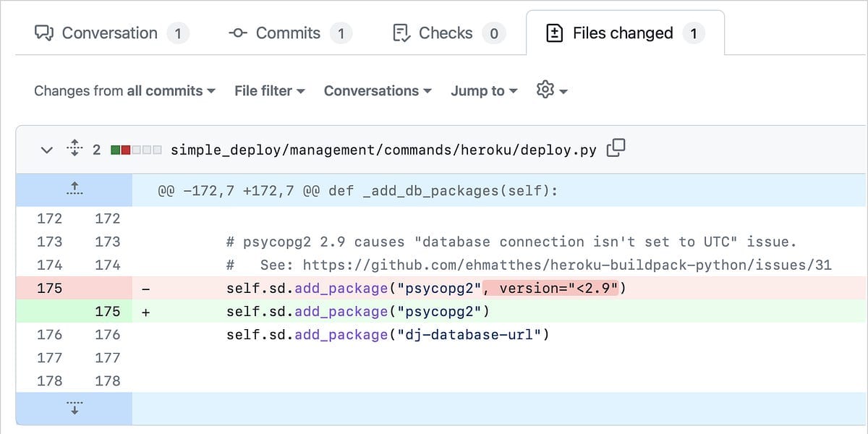This screenshot has height=434, width=868.
Task: Click the Conversation speech bubble icon
Action: tap(45, 33)
